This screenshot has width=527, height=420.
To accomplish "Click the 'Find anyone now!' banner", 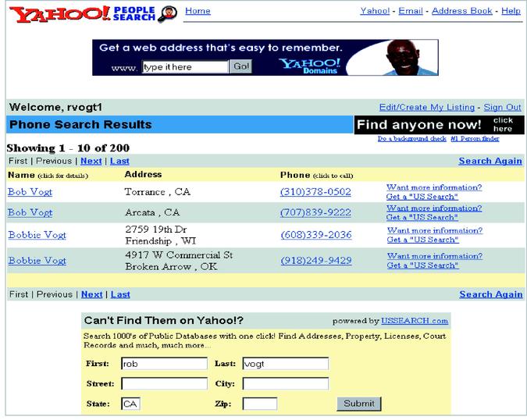I will tap(439, 125).
